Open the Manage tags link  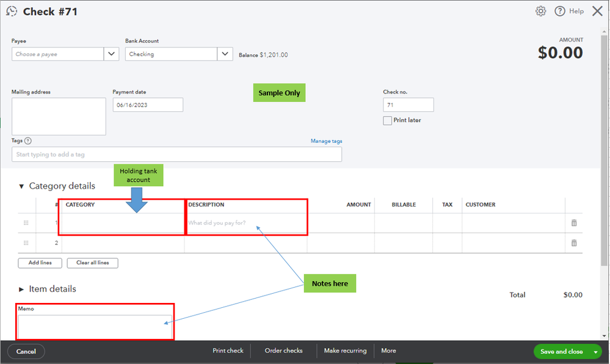pos(327,141)
